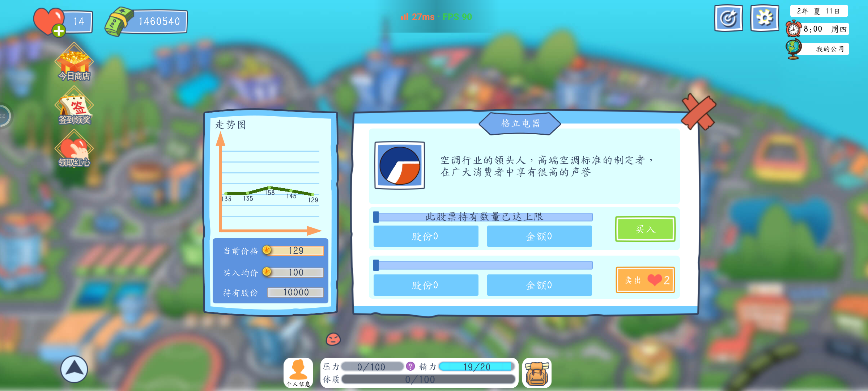Image resolution: width=868 pixels, height=391 pixels.
Task: Open the gear settings icon
Action: coord(765,18)
